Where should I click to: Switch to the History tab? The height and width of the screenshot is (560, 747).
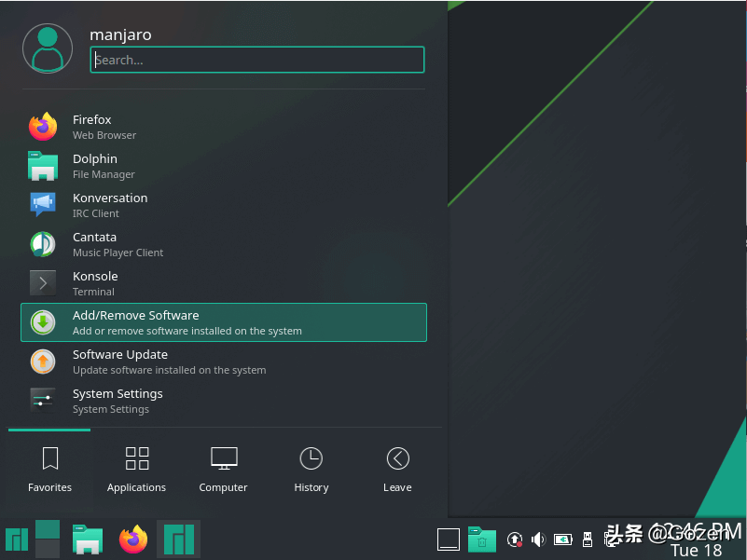[311, 469]
